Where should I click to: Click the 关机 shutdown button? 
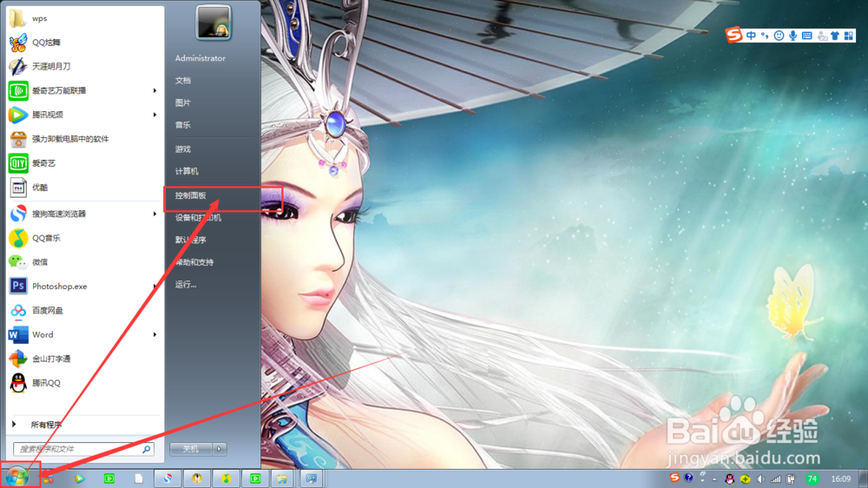click(191, 449)
